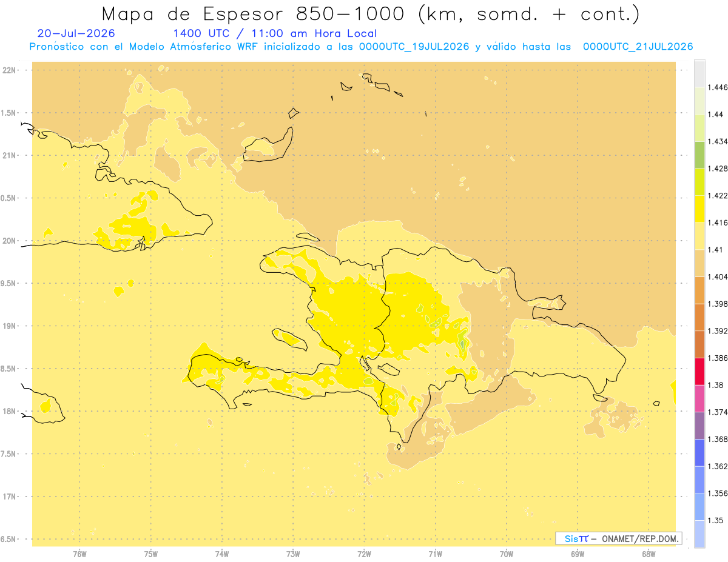728x562 pixels.
Task: Click the colorbar label '1.446'
Action: (717, 87)
